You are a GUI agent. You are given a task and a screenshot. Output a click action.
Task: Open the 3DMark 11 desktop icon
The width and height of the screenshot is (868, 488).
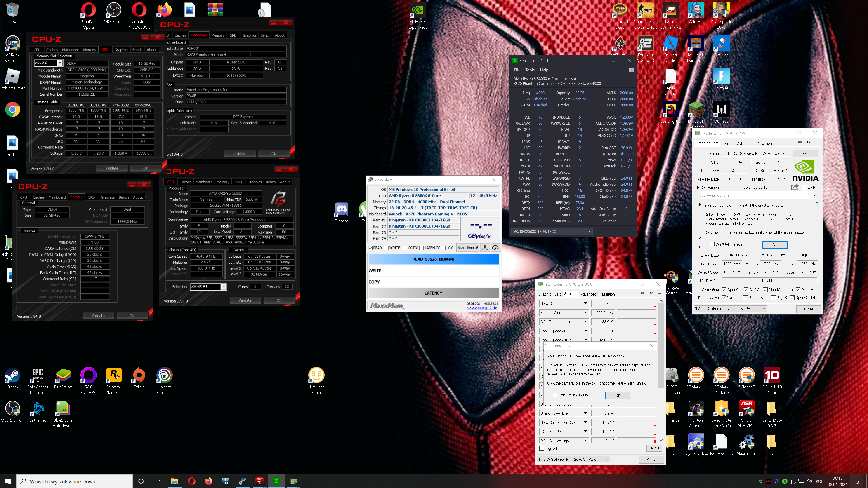tap(696, 378)
